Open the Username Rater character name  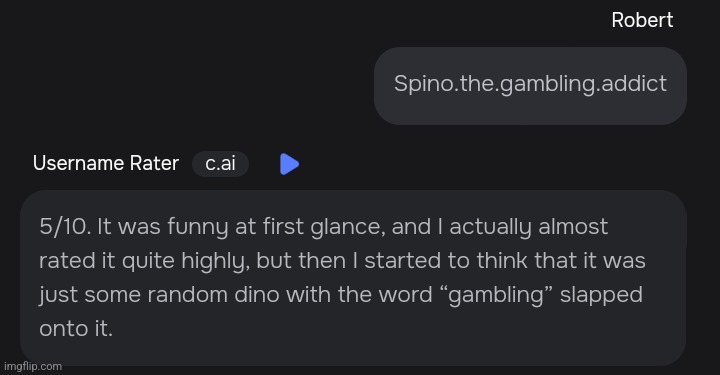pos(106,163)
